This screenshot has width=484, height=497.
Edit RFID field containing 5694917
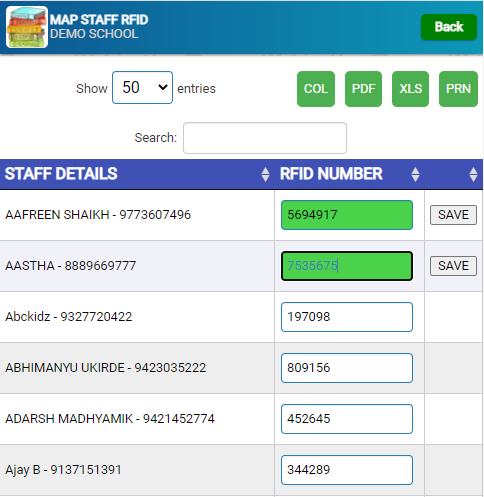(x=347, y=215)
